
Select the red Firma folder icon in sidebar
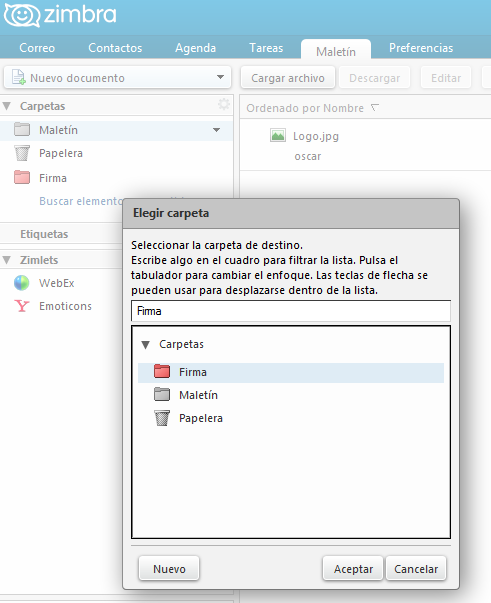[22, 178]
